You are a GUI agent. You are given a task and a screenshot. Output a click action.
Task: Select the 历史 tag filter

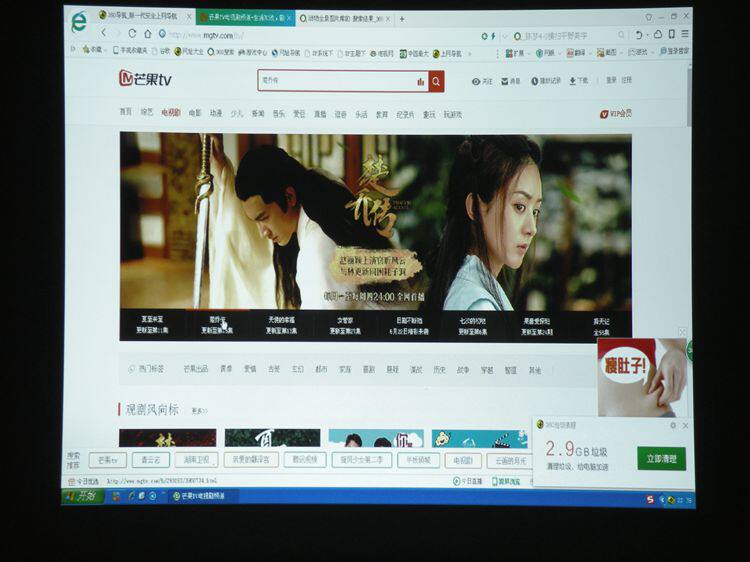click(439, 370)
